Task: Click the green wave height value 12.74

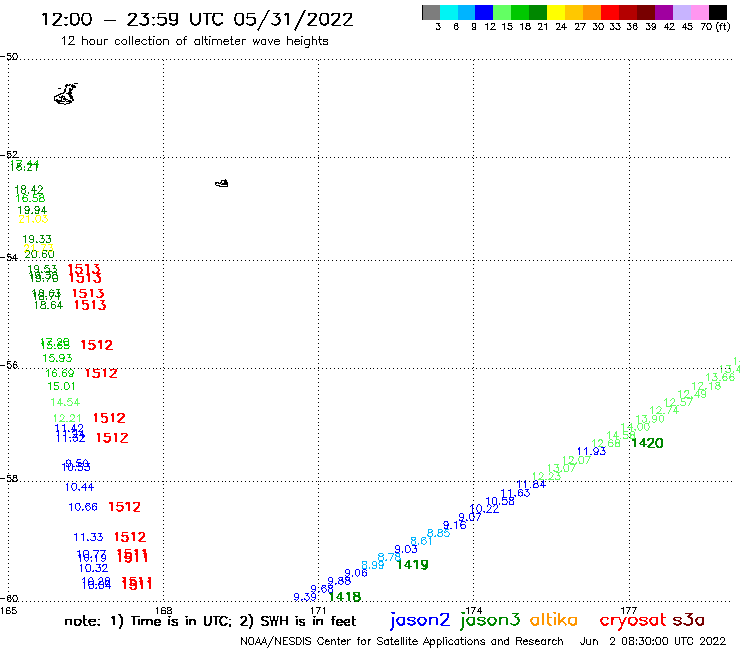Action: point(664,410)
